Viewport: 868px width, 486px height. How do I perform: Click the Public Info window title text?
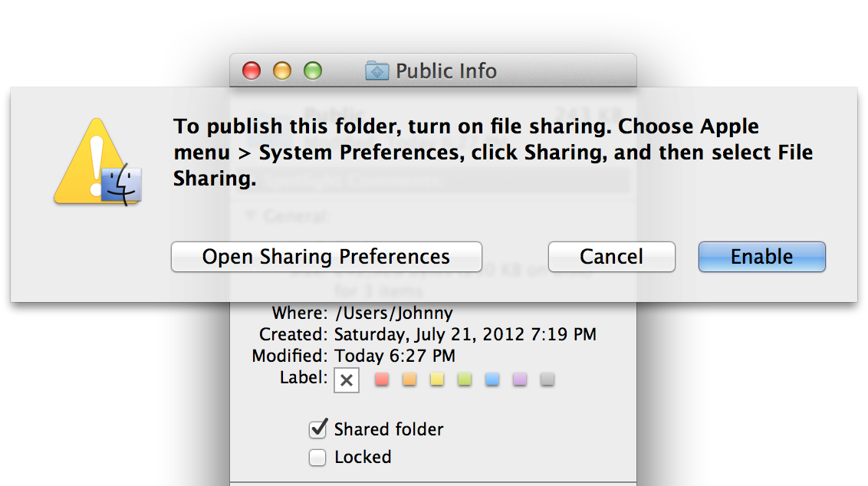(x=446, y=71)
